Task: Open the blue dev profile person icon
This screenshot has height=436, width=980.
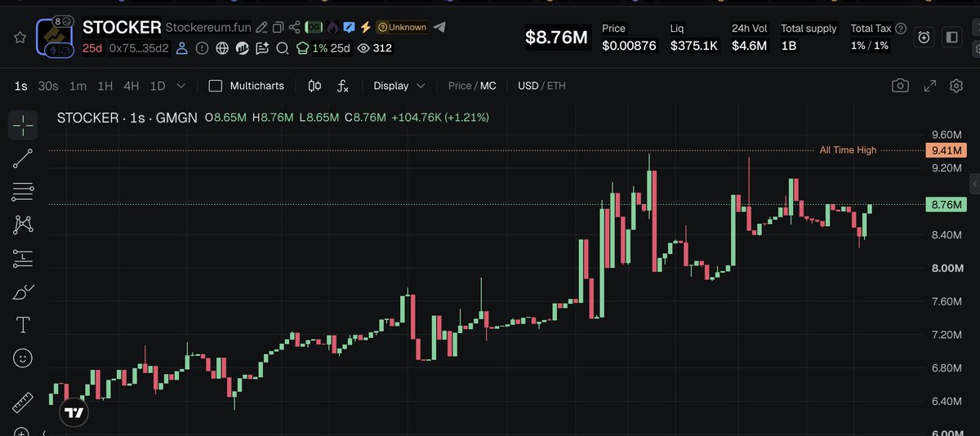Action: point(183,48)
